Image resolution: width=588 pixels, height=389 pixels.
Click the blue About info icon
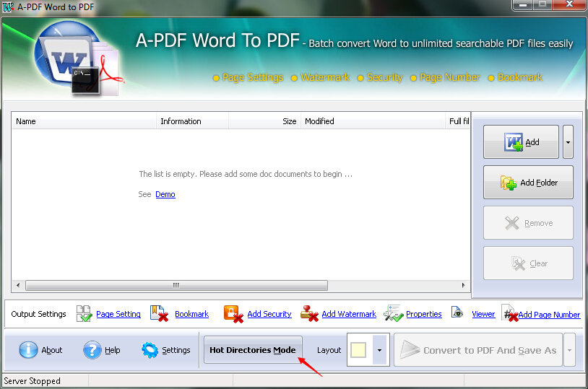coord(28,350)
